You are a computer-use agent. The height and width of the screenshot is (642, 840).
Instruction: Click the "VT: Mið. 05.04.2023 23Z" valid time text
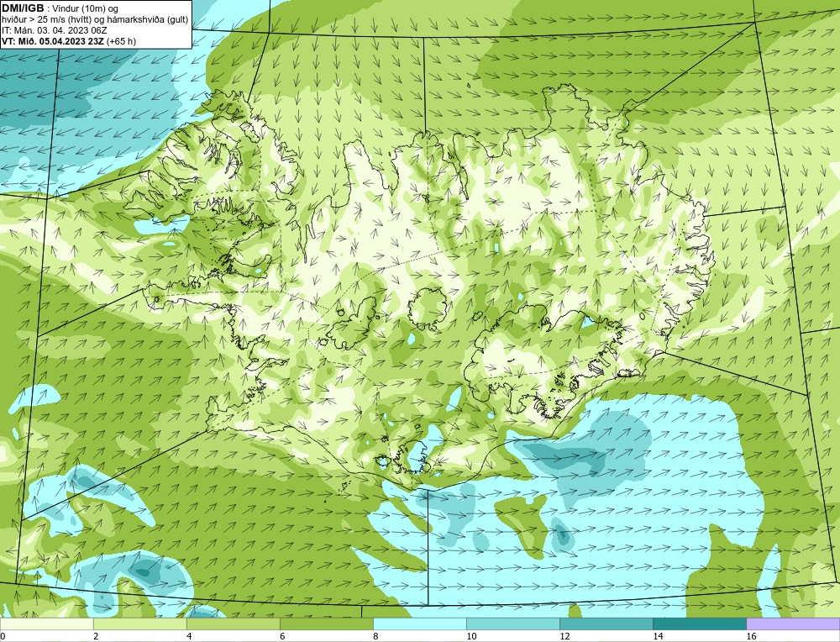point(53,41)
